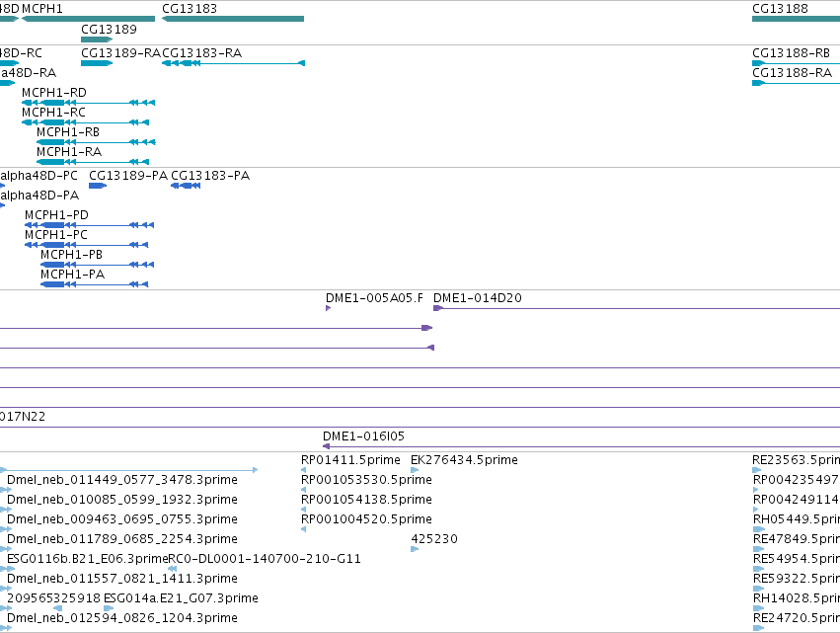Select the RP001054138.5prime EST label
This screenshot has height=633, width=840.
tap(366, 500)
